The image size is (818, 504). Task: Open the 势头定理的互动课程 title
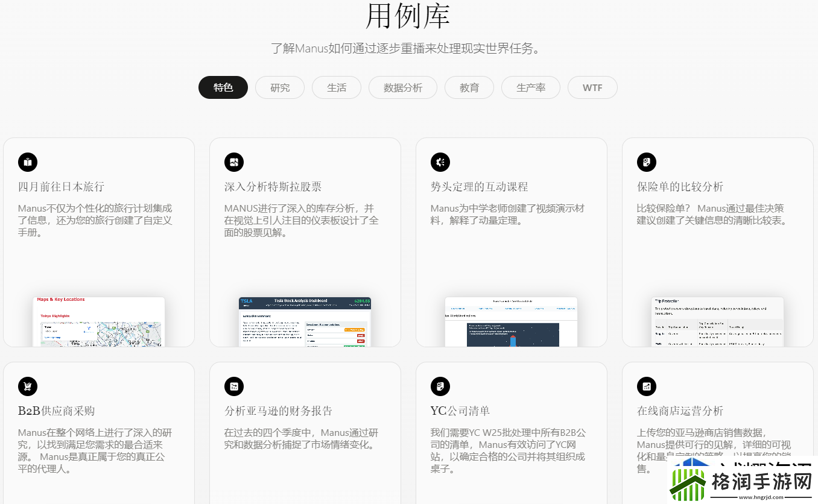pos(479,187)
